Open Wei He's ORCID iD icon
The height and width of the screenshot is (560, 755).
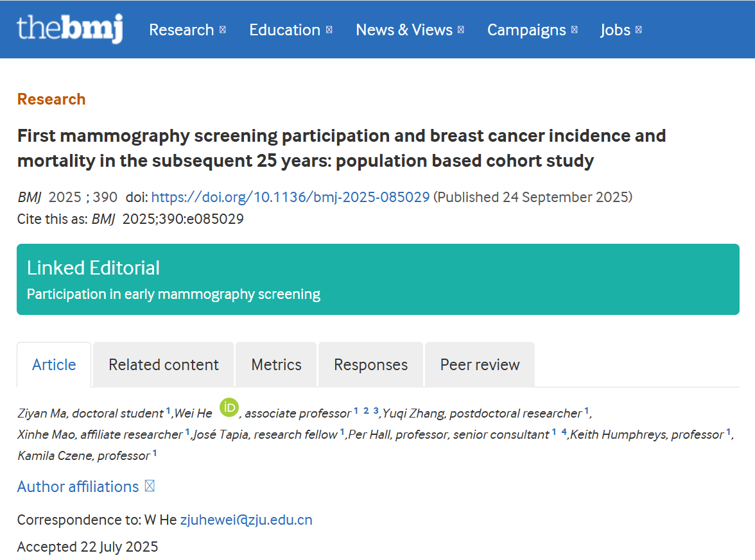[229, 407]
